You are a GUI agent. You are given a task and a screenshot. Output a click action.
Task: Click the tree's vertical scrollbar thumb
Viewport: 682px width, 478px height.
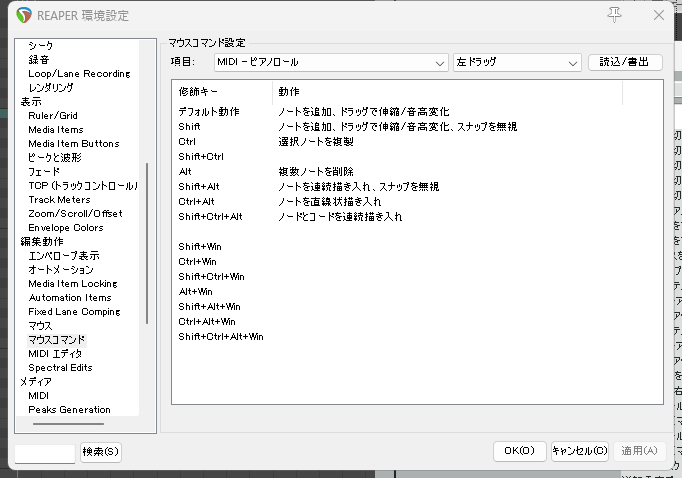(147, 243)
